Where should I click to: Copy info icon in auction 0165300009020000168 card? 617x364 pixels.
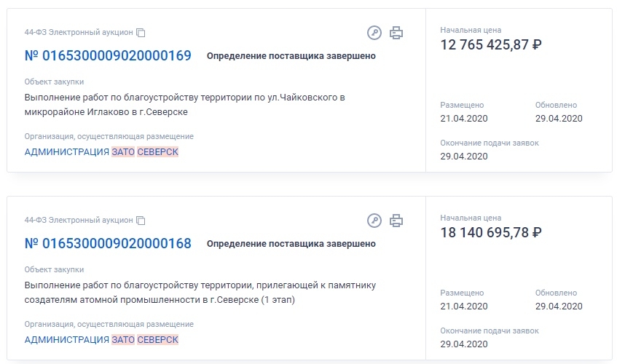141,221
